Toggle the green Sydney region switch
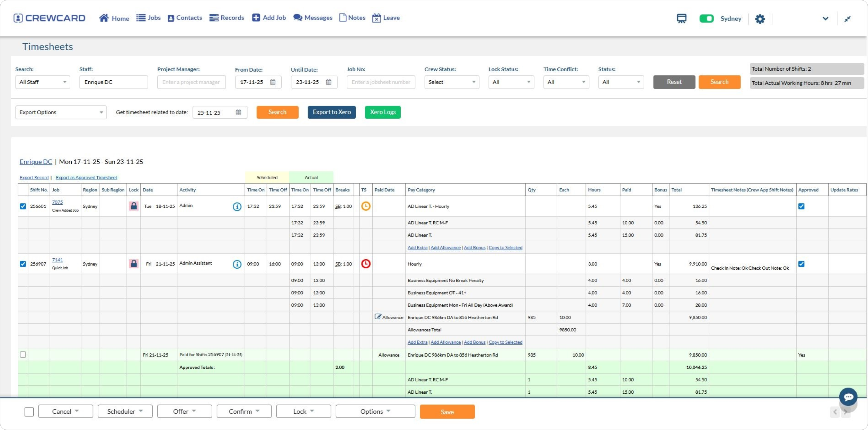The height and width of the screenshot is (430, 868). coord(706,19)
